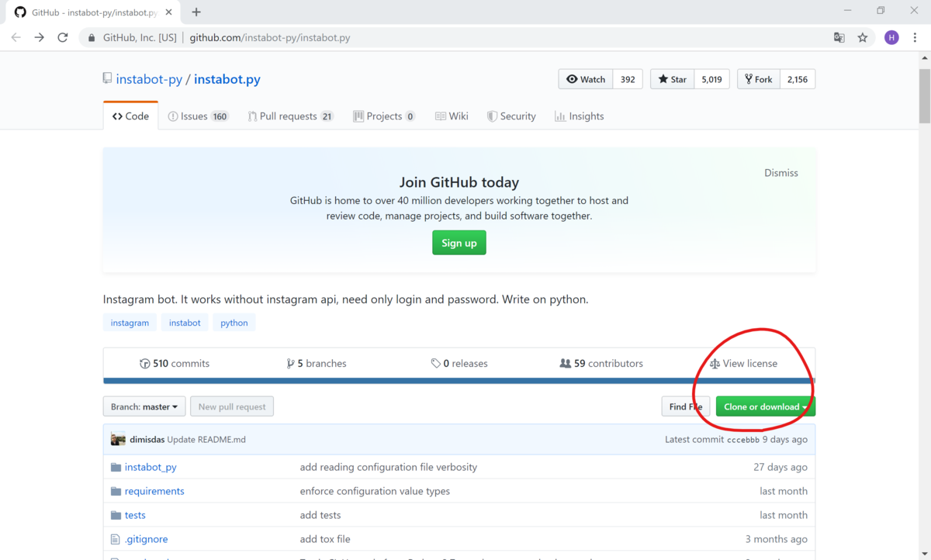Open the Update README.md commit message
This screenshot has width=931, height=560.
point(206,440)
